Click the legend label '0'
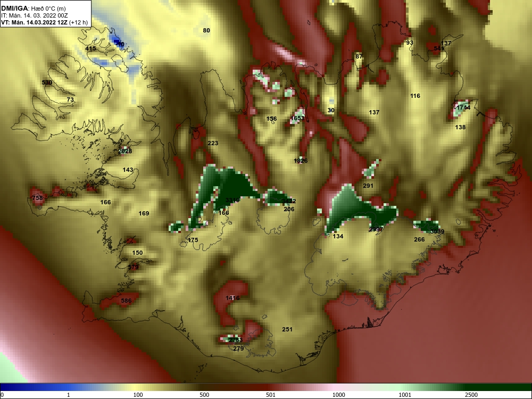 (2, 395)
